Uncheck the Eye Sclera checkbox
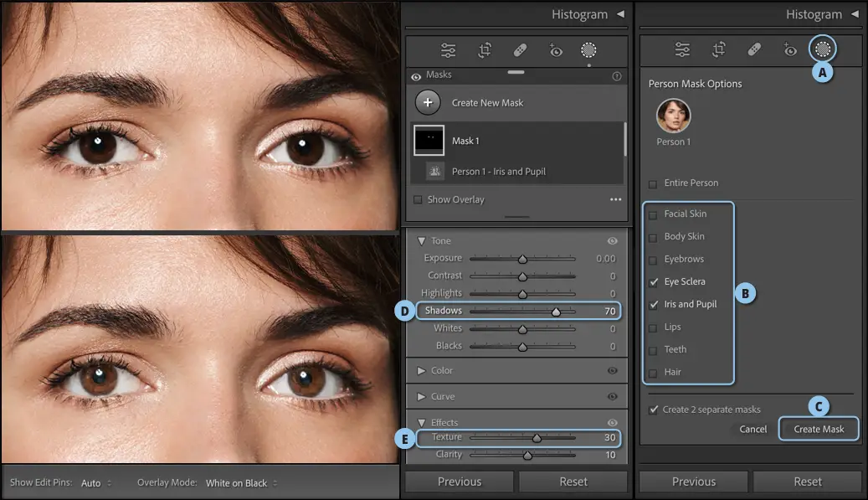The image size is (868, 500). coord(653,282)
